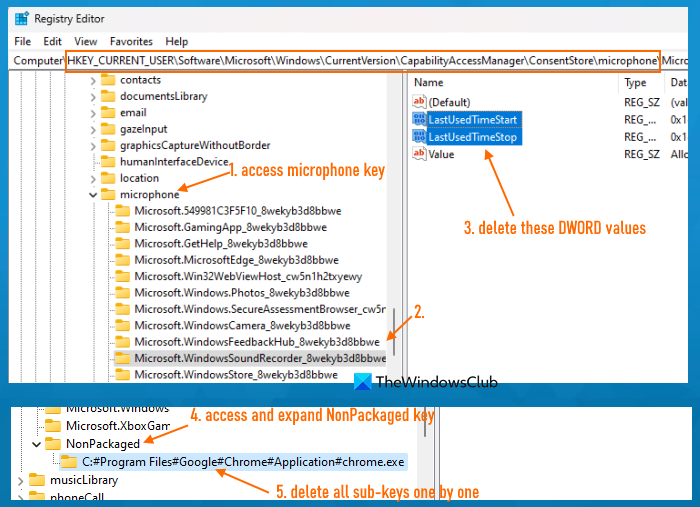
Task: Open the Edit menu
Action: [52, 42]
